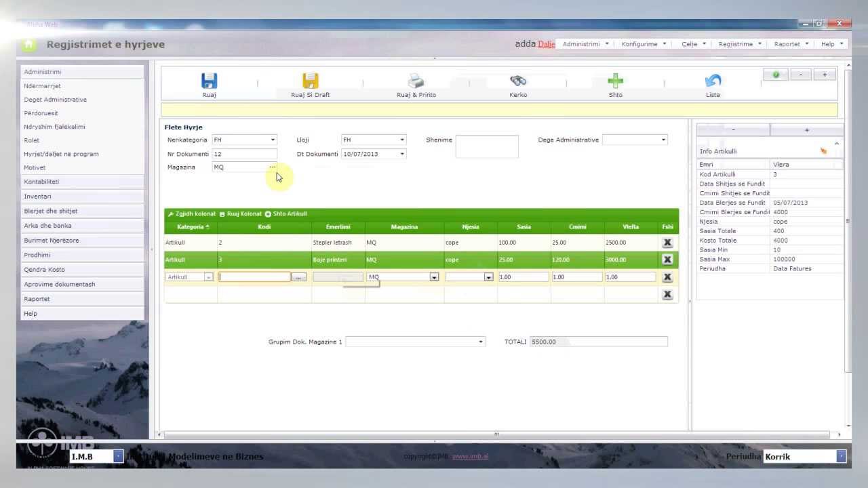
Task: Collapse the Info Artikulli panel arrow
Action: pyautogui.click(x=837, y=144)
